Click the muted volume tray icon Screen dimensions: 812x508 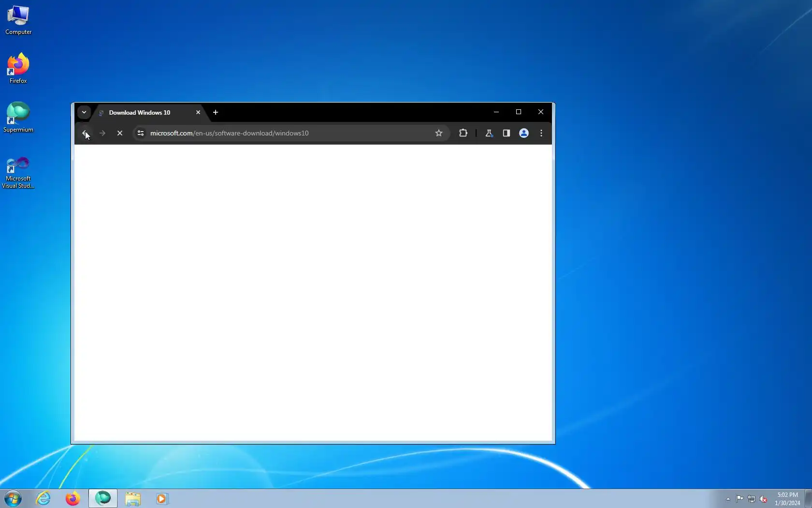click(764, 499)
